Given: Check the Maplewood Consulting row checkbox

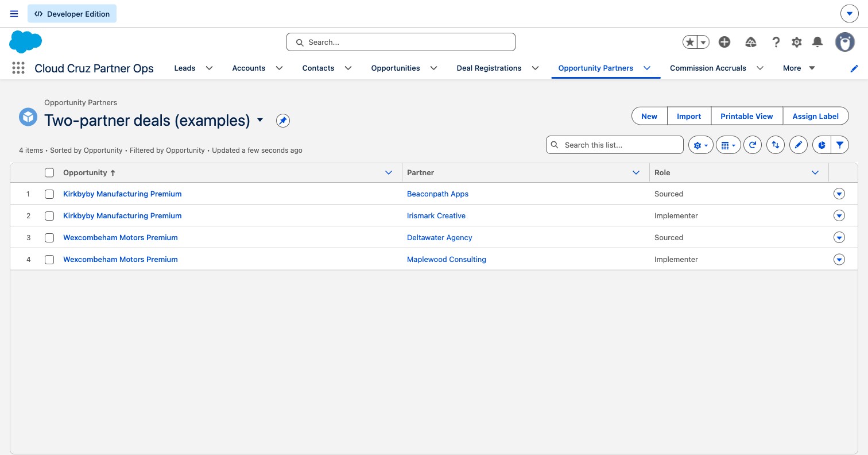Looking at the screenshot, I should click(49, 260).
